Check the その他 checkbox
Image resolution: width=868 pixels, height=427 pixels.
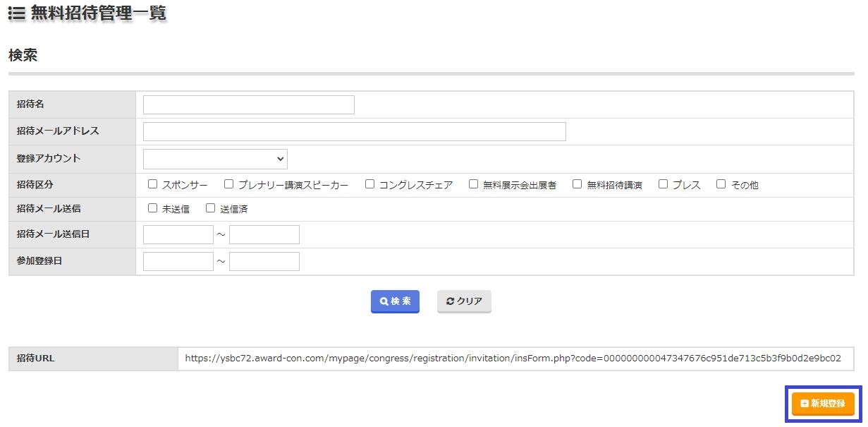coord(721,184)
